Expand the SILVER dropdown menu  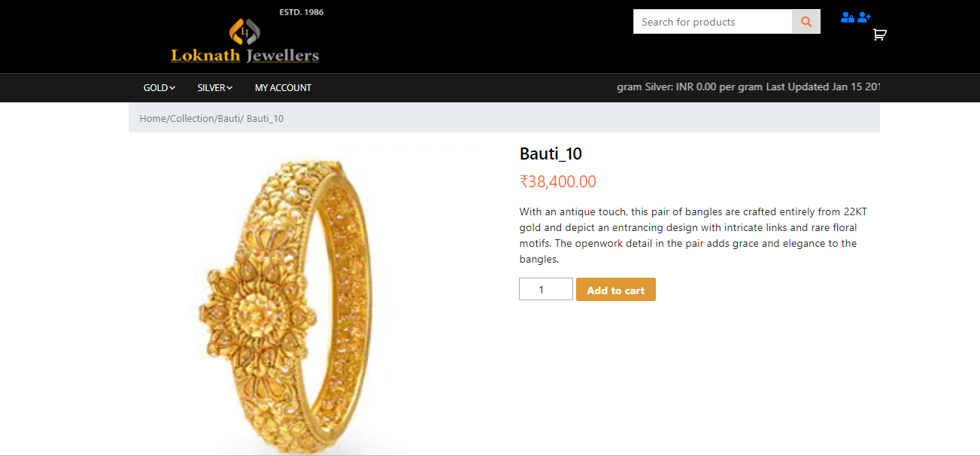click(x=215, y=88)
